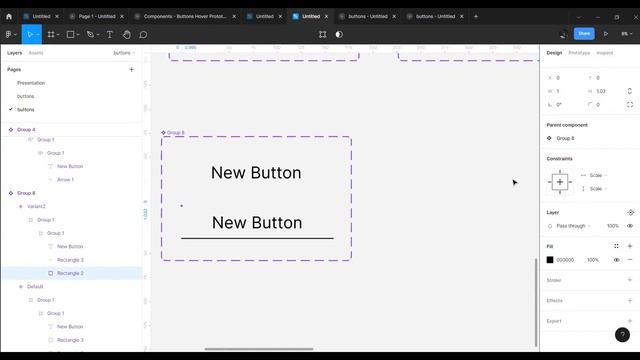Toggle layer visibility eye beside 100% opacity
This screenshot has height=360, width=640.
(x=630, y=226)
